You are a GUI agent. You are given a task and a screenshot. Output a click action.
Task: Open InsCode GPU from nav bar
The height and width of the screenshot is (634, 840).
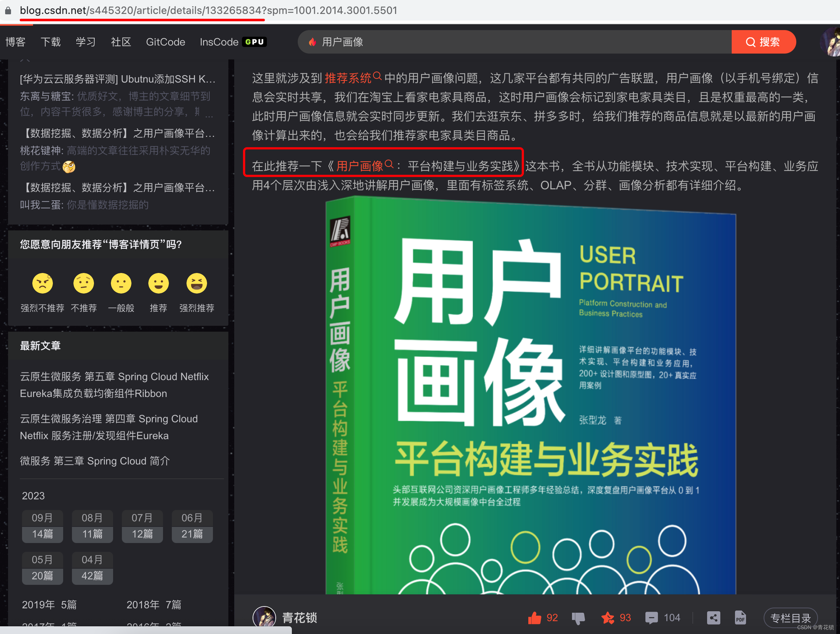point(233,42)
